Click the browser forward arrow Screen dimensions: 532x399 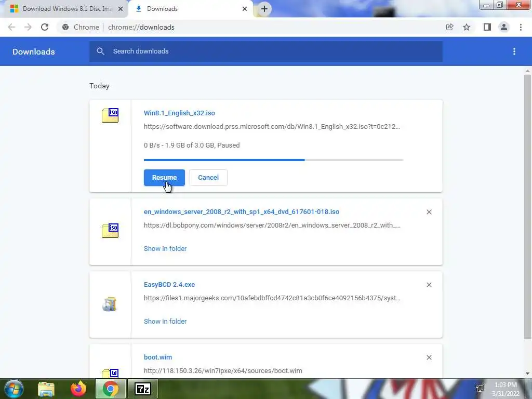pos(28,27)
